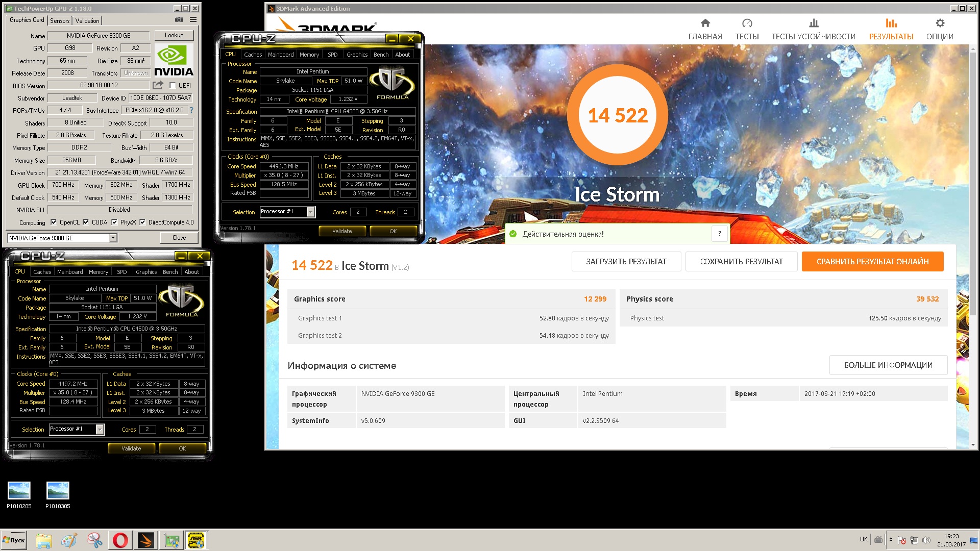
Task: Click the Пуск start button
Action: tap(14, 540)
